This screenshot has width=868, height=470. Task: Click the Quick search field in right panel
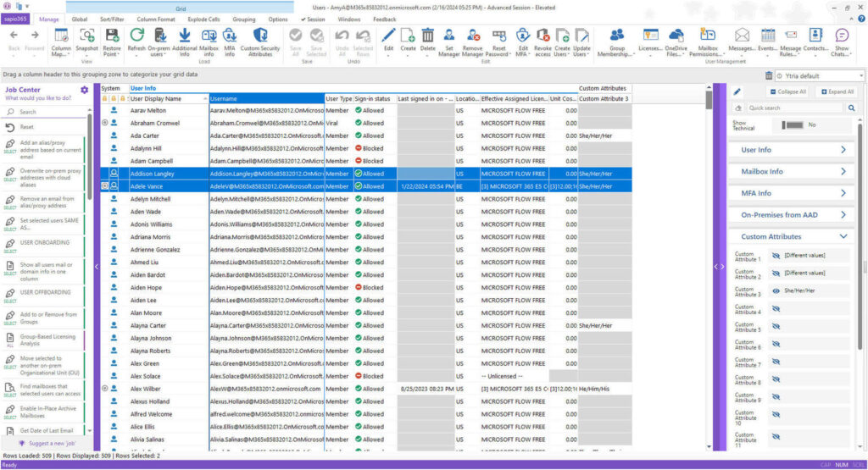(x=794, y=108)
